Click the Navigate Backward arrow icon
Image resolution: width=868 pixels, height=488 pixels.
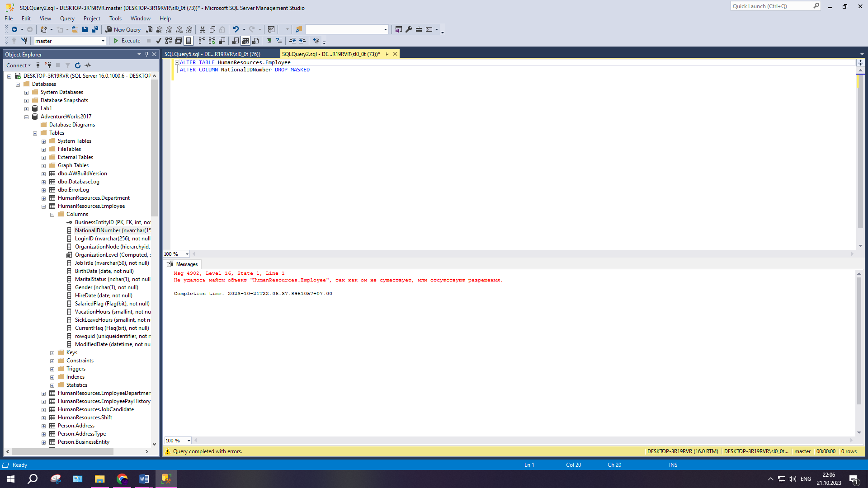pos(14,29)
